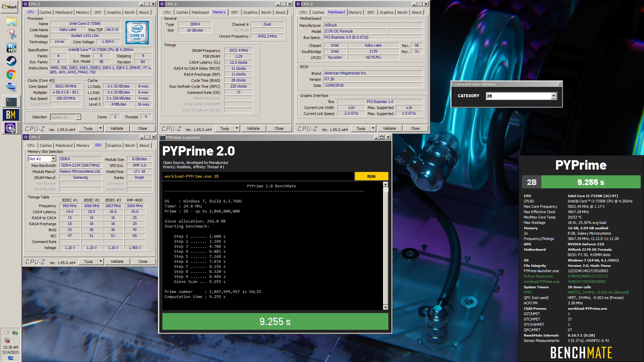This screenshot has height=362, width=644.
Task: Open Google Chrome from the taskbar
Action: click(11, 74)
